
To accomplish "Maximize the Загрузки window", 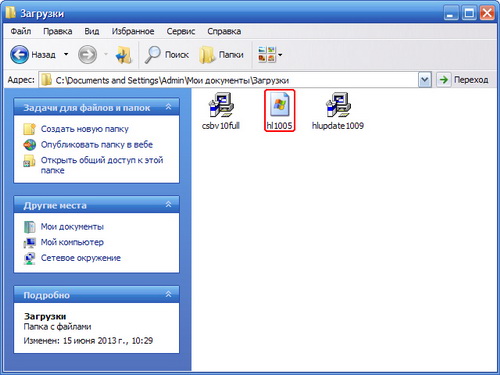I will [x=469, y=13].
